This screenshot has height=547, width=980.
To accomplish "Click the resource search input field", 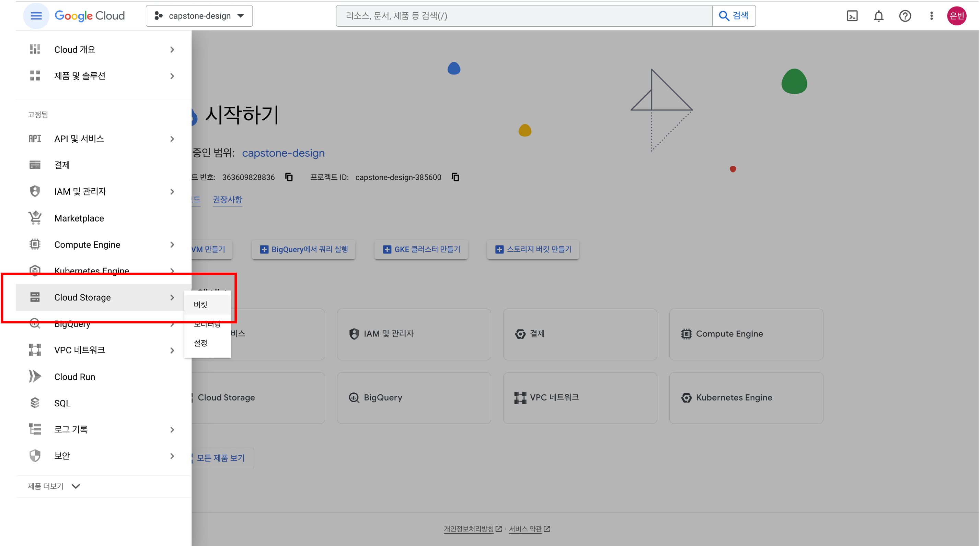I will (x=523, y=16).
